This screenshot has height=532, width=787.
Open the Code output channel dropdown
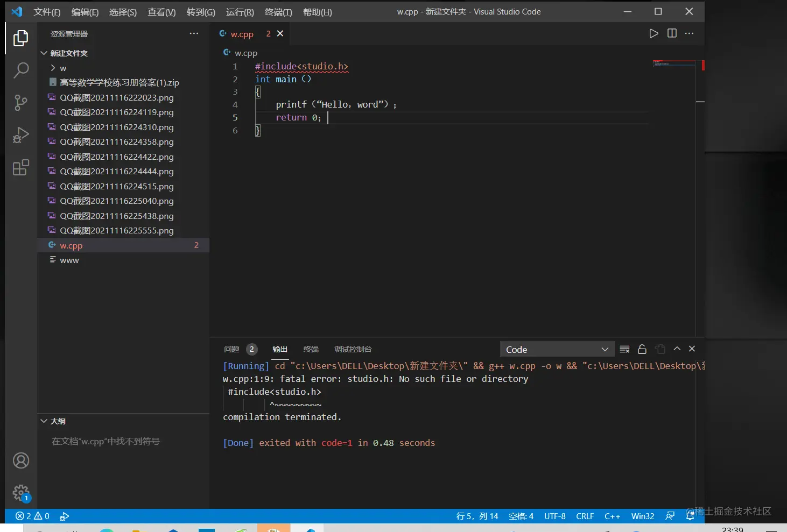pyautogui.click(x=557, y=350)
